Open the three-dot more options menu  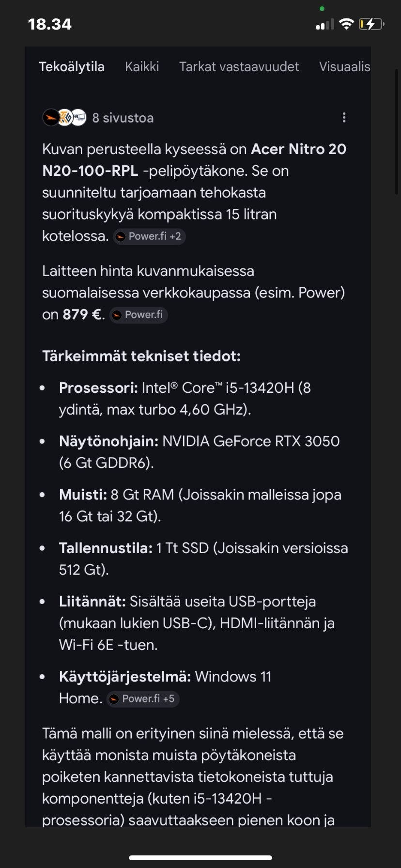[x=344, y=118]
